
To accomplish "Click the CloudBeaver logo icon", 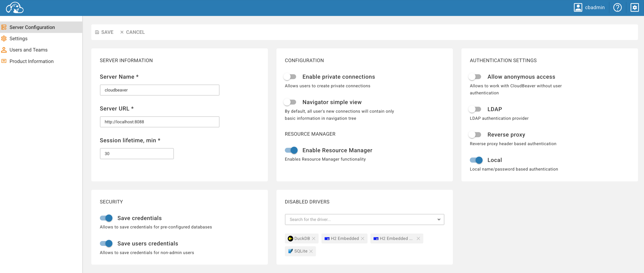I will click(15, 8).
